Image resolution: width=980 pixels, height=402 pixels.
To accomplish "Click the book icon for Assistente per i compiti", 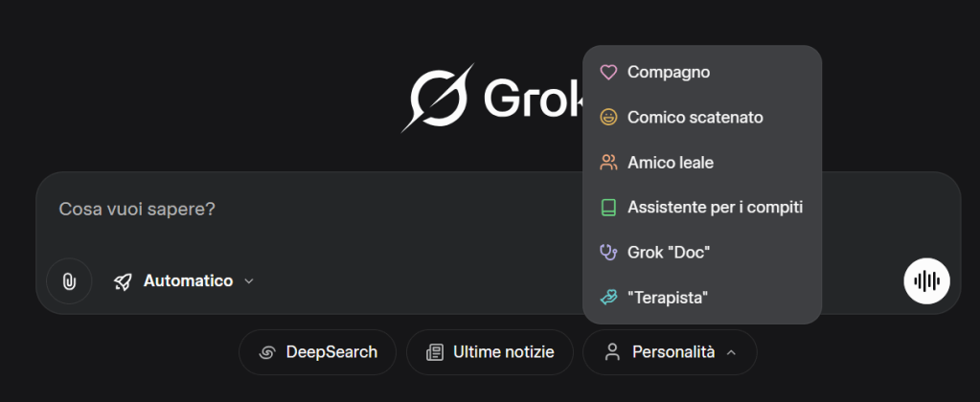I will [x=607, y=208].
